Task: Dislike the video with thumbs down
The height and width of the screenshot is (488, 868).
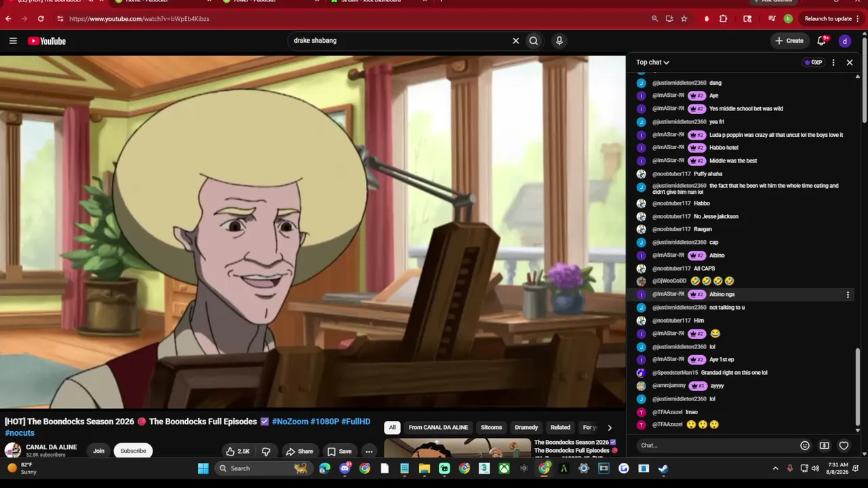Action: [266, 451]
